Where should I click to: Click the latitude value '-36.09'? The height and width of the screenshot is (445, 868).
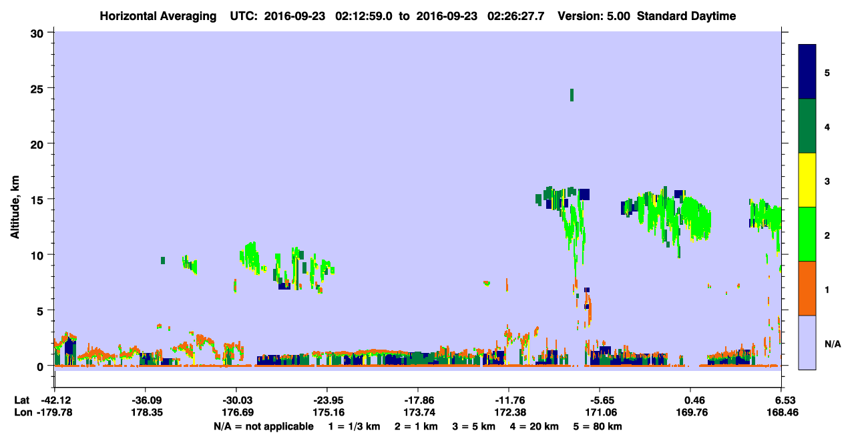145,400
